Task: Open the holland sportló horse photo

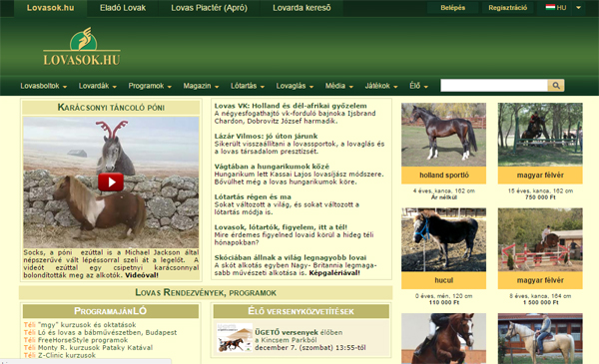Action: (x=443, y=135)
